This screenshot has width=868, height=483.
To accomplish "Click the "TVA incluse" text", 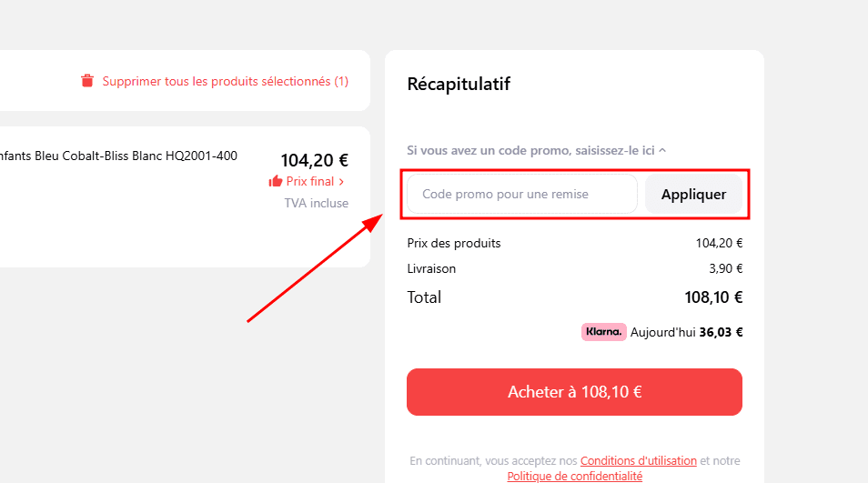I will coord(316,203).
